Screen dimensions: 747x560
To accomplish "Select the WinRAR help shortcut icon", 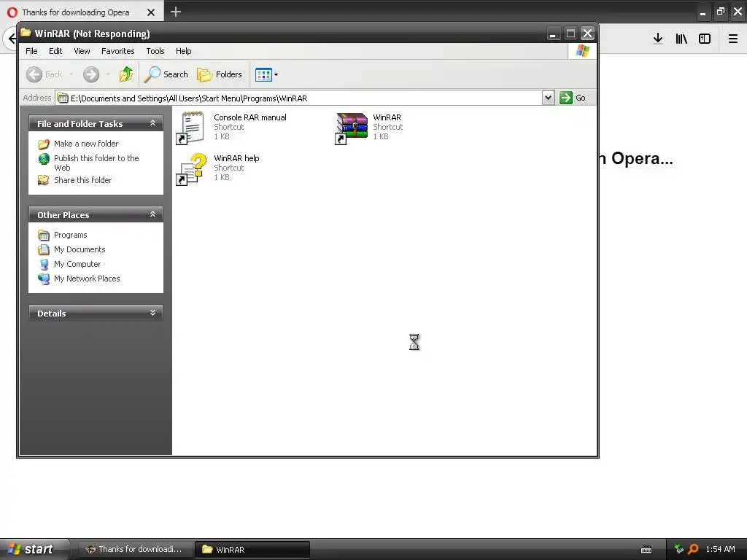I will pyautogui.click(x=191, y=168).
